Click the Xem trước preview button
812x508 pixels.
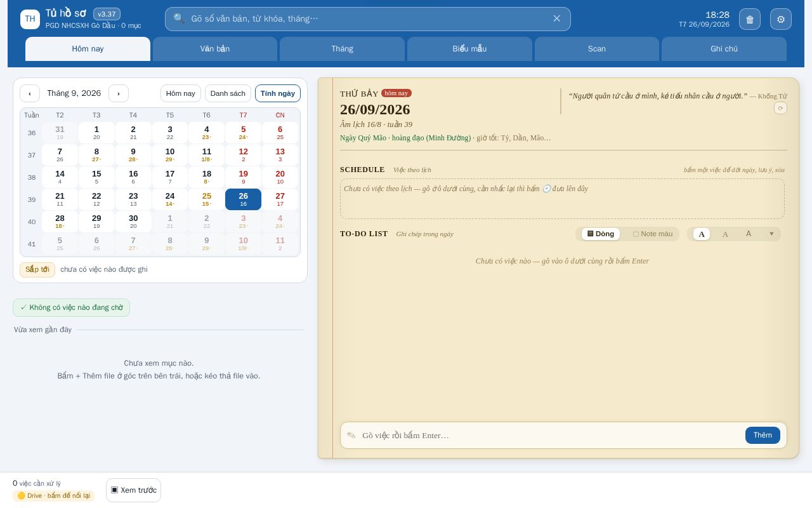[133, 490]
